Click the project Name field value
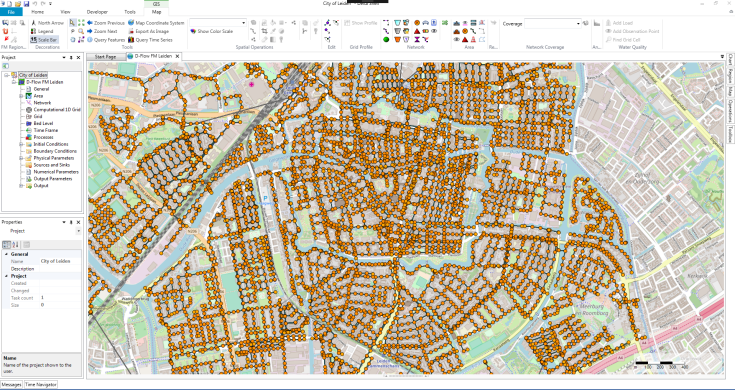The width and height of the screenshot is (735, 390). [x=60, y=261]
